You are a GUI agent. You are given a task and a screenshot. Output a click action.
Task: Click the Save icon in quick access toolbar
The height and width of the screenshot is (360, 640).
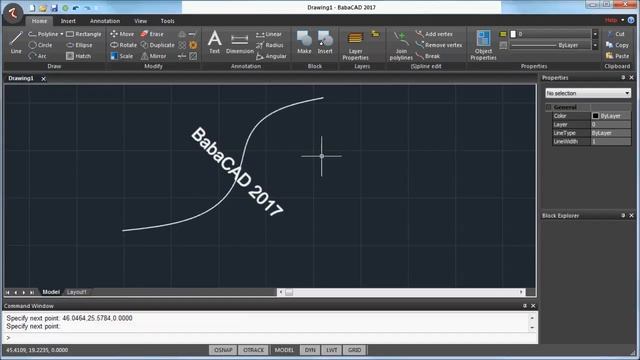point(54,8)
